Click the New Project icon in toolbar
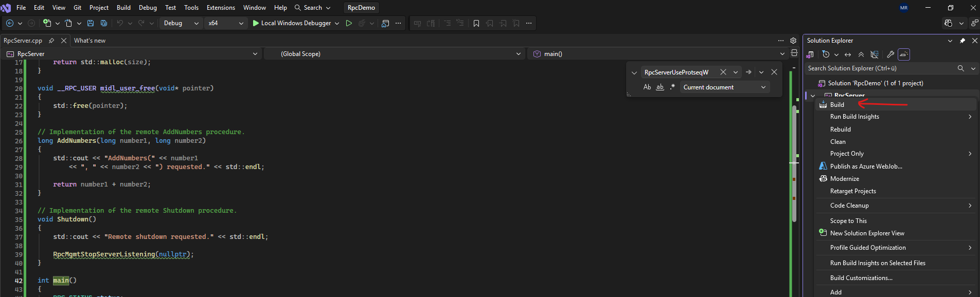980x297 pixels. 47,23
